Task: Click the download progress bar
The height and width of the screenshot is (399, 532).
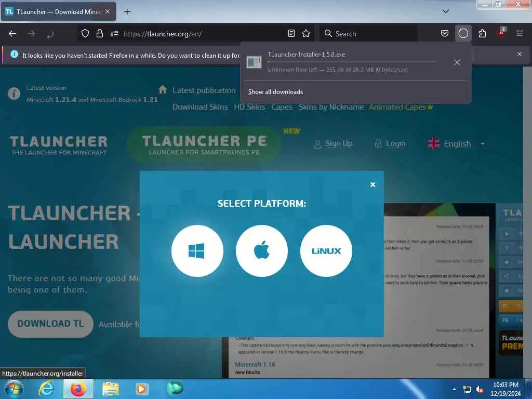Action: click(x=352, y=62)
